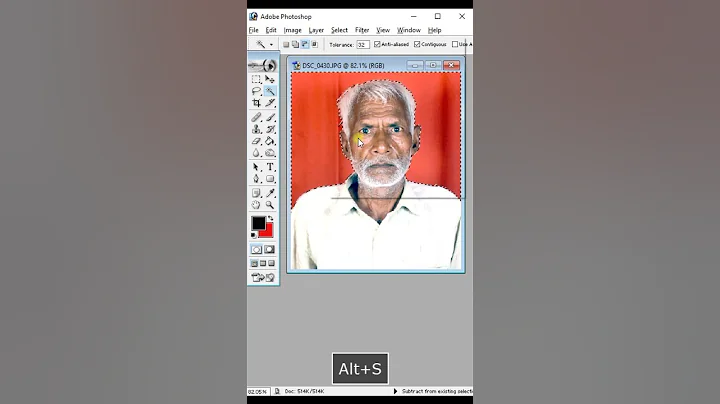The width and height of the screenshot is (720, 404).
Task: Select the Crop tool
Action: (x=256, y=103)
